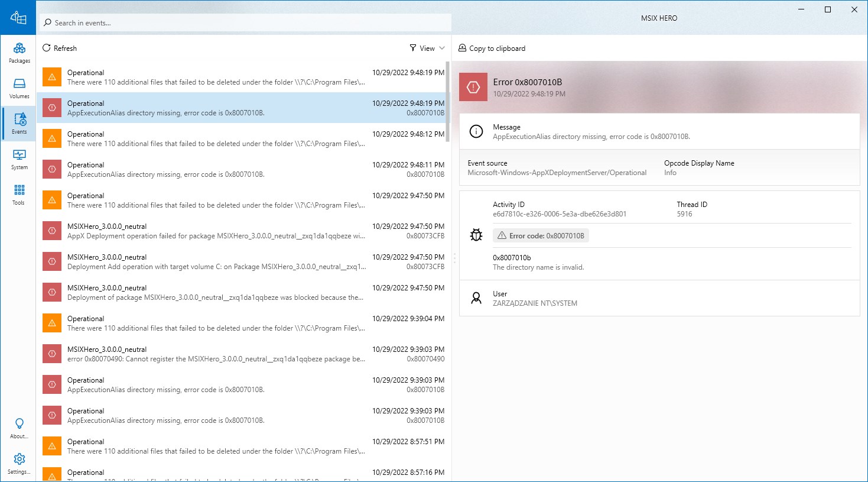Click the clipboard icon beside Copy to clipboard
The image size is (868, 482).
point(463,48)
